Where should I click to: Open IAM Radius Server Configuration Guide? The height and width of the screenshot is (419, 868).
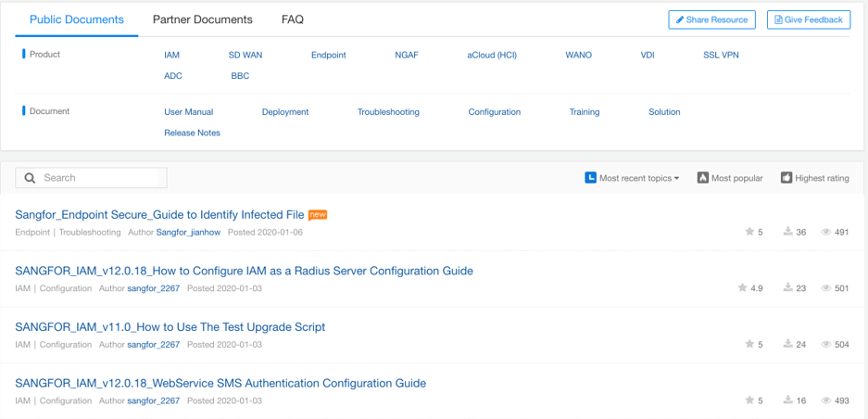[x=245, y=271]
